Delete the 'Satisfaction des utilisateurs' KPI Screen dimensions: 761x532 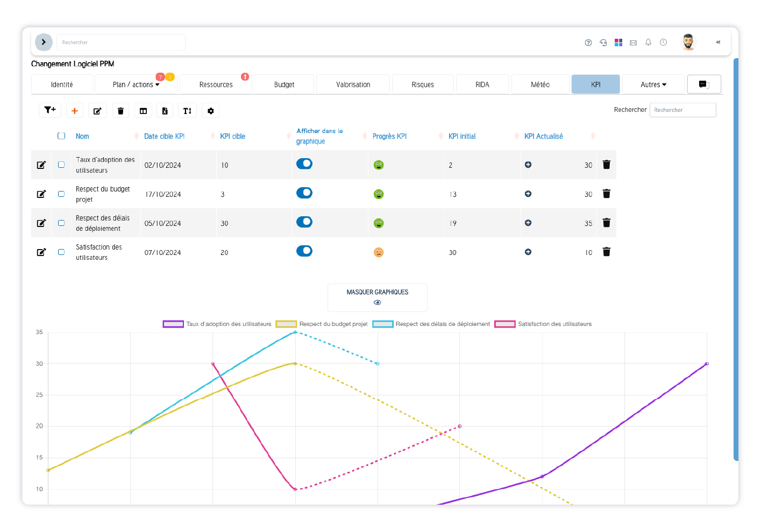click(607, 251)
